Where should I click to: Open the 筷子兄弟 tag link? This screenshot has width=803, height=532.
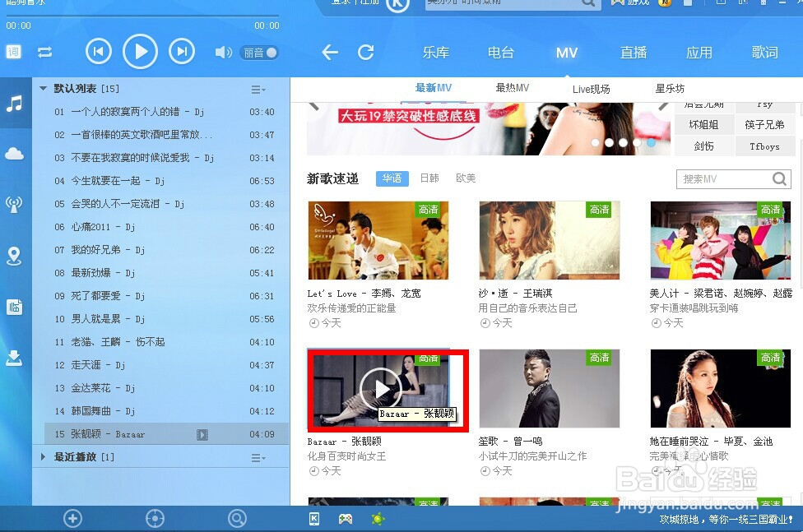coord(764,125)
